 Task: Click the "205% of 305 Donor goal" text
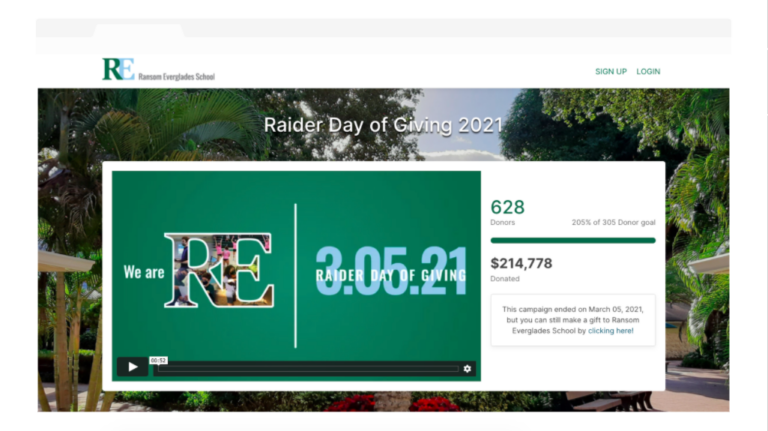coord(613,222)
